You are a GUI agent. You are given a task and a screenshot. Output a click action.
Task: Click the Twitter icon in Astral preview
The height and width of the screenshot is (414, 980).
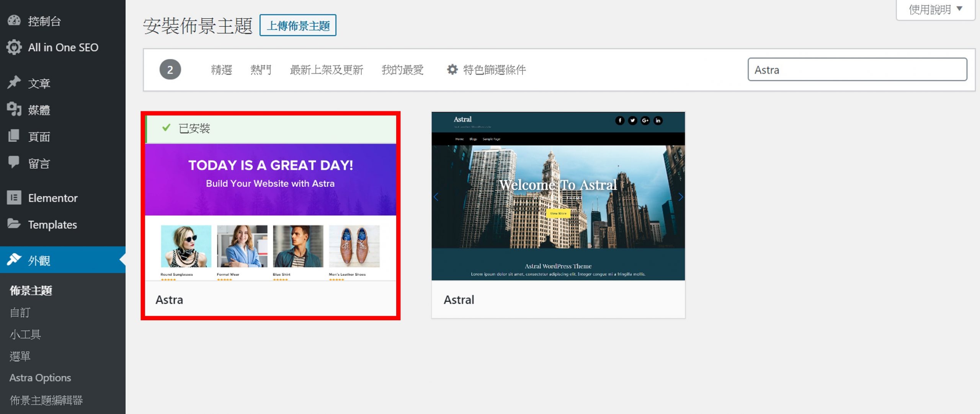[632, 121]
